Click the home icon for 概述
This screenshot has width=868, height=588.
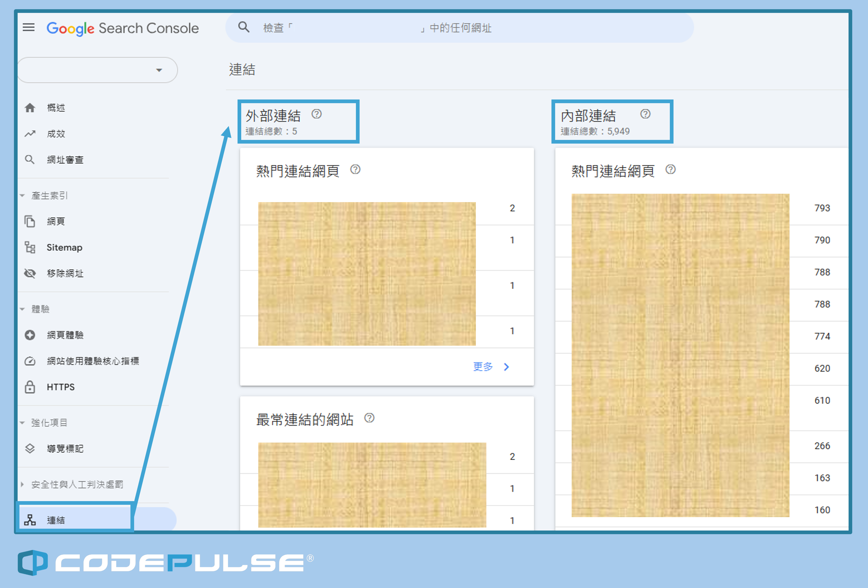click(x=30, y=108)
